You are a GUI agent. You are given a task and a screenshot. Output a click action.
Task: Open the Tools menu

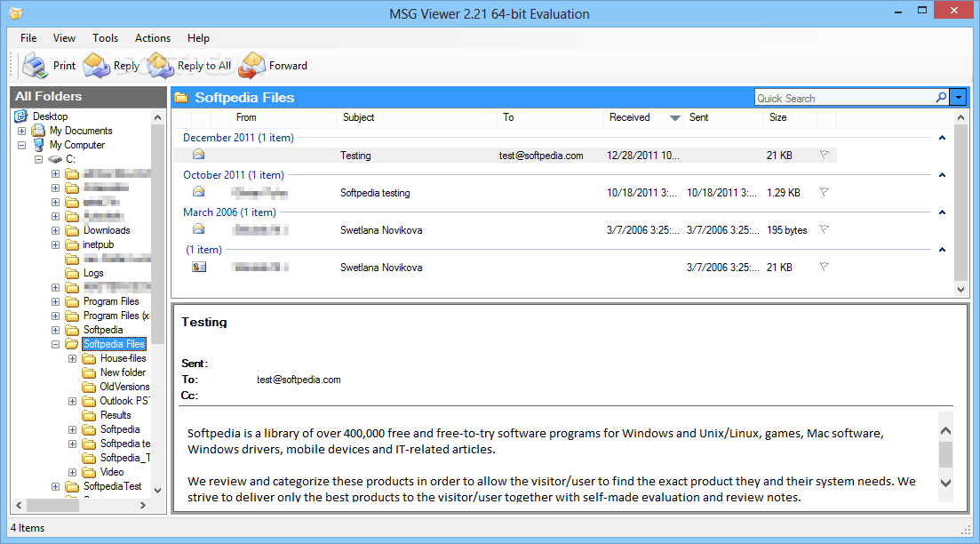click(x=105, y=38)
